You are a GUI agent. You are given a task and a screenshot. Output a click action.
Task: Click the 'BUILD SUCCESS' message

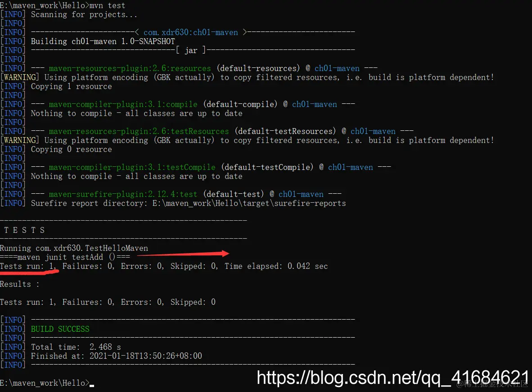60,329
